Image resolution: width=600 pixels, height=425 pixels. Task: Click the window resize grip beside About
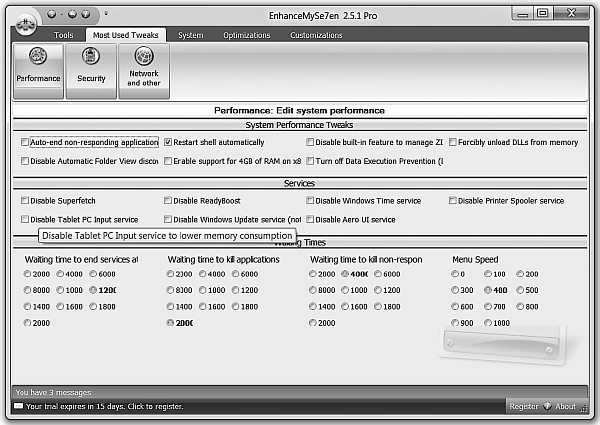583,408
